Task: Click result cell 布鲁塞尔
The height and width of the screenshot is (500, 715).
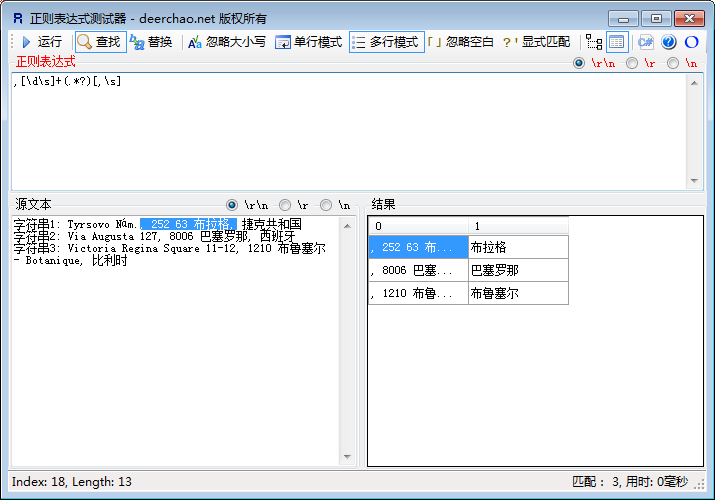Action: [517, 294]
